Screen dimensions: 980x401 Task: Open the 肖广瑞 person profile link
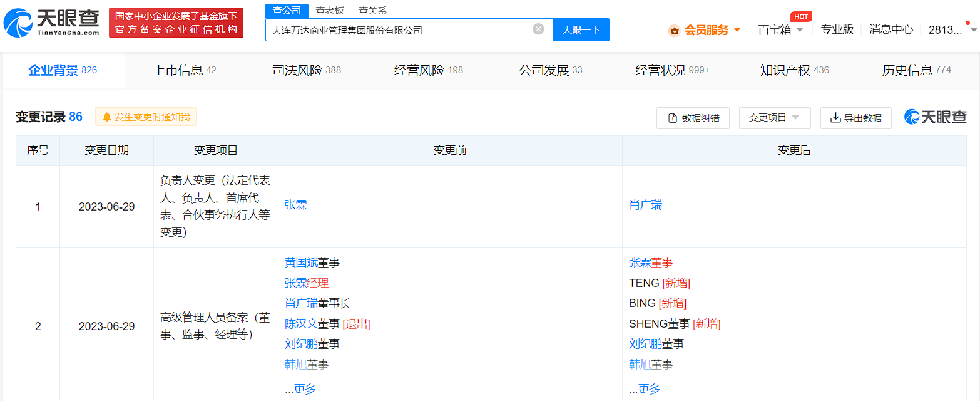[645, 204]
